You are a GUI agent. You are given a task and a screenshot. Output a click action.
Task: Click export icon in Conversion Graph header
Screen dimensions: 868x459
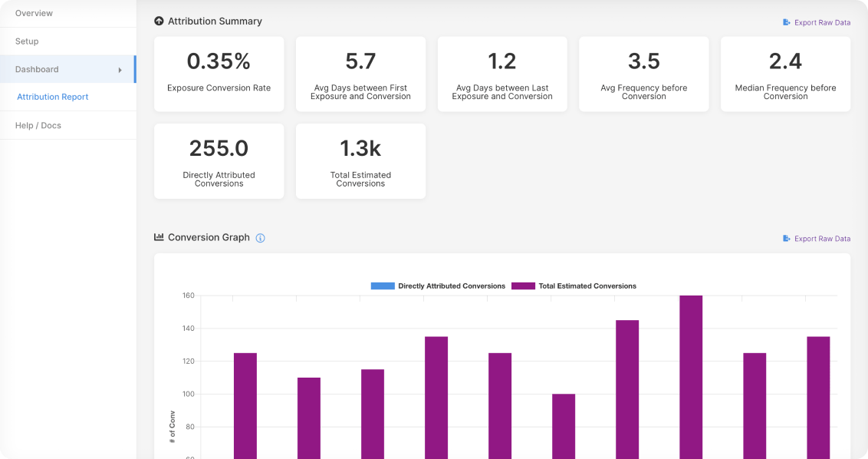[787, 239]
